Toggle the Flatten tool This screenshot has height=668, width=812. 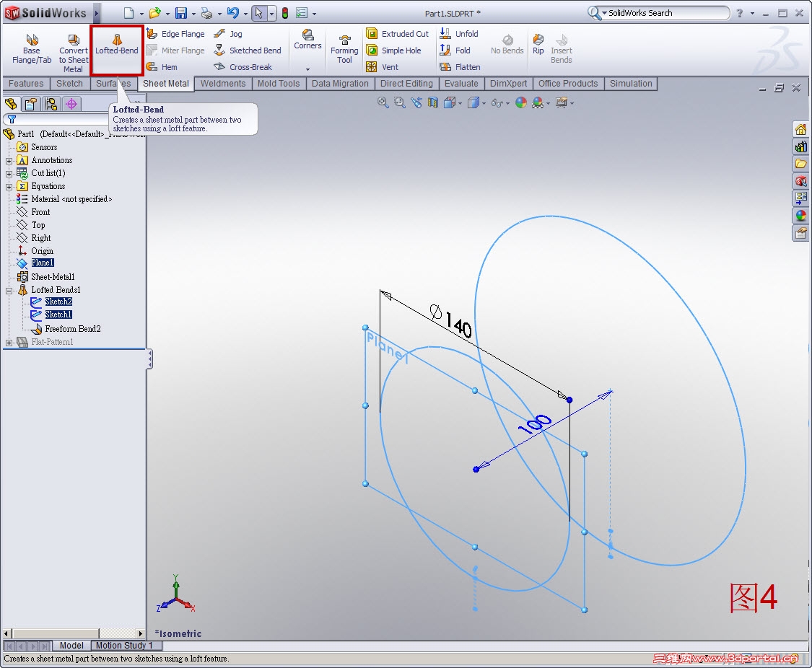pos(460,67)
